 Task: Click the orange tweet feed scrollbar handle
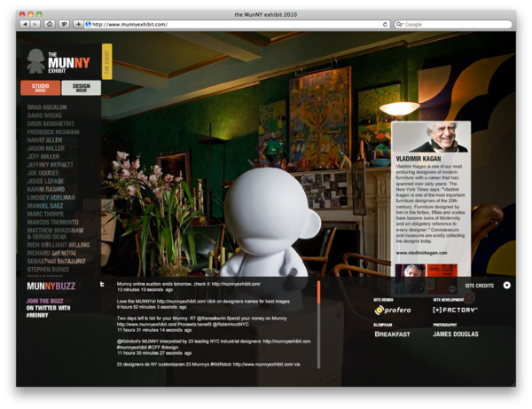click(318, 292)
